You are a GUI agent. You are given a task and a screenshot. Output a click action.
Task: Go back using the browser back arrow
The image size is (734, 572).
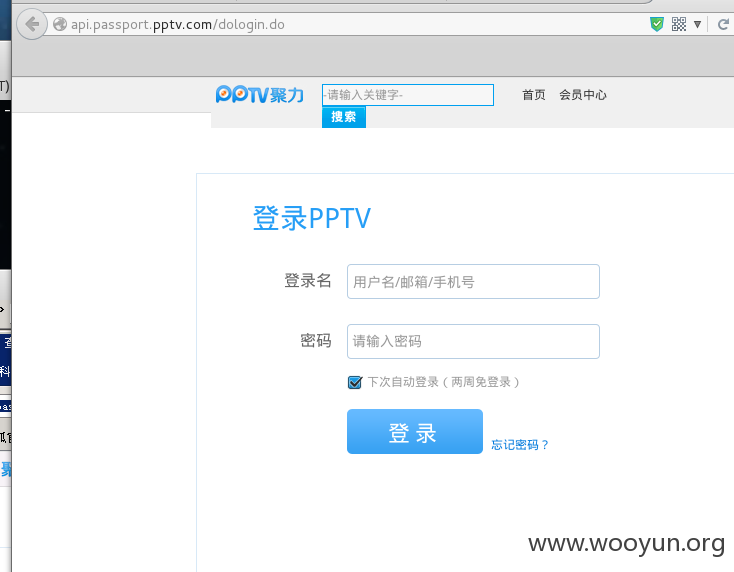coord(32,24)
